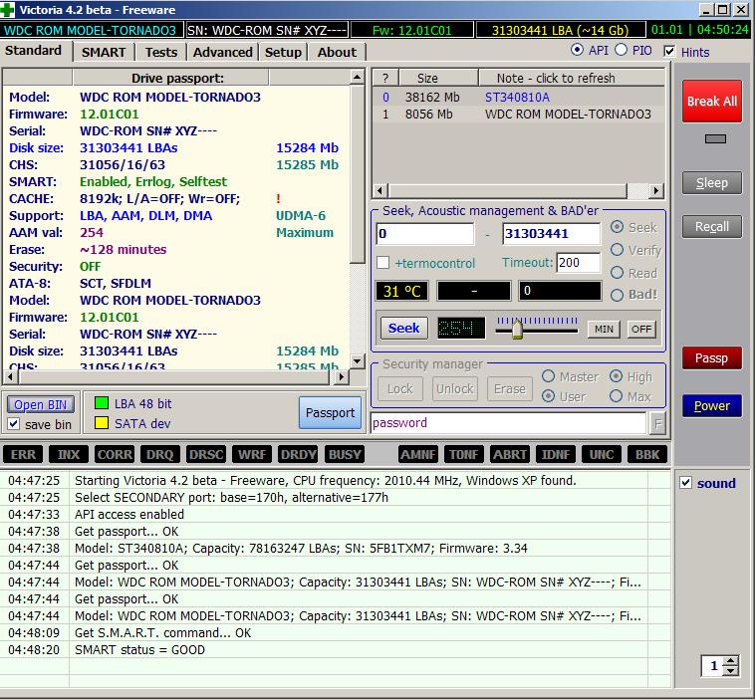Click the Note - click to refresh header

(x=572, y=78)
